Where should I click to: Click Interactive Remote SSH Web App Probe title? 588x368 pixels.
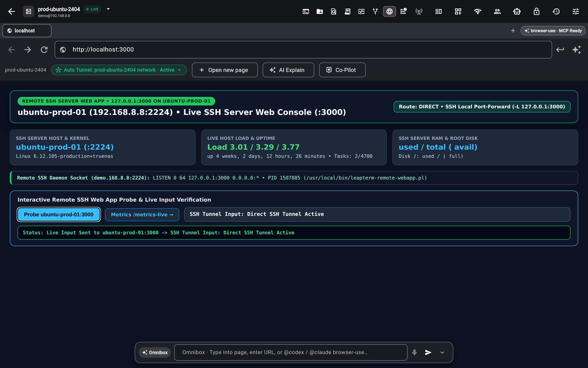tap(114, 200)
